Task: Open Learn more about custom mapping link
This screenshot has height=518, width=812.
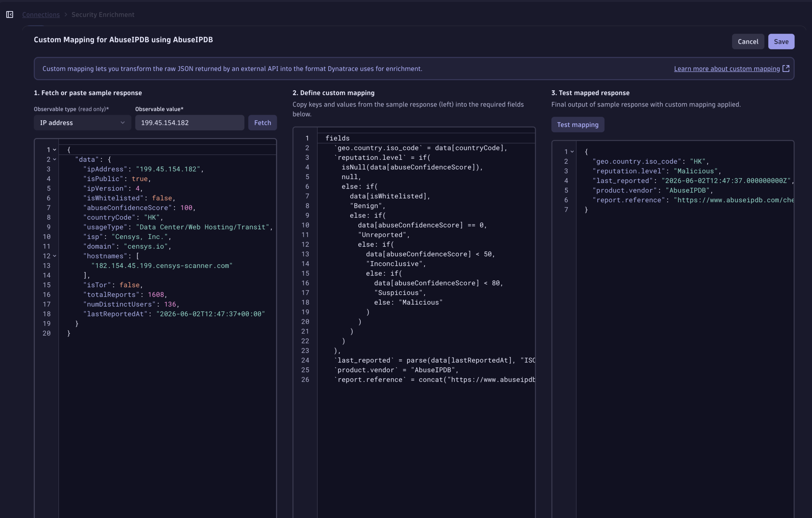Action: click(727, 69)
